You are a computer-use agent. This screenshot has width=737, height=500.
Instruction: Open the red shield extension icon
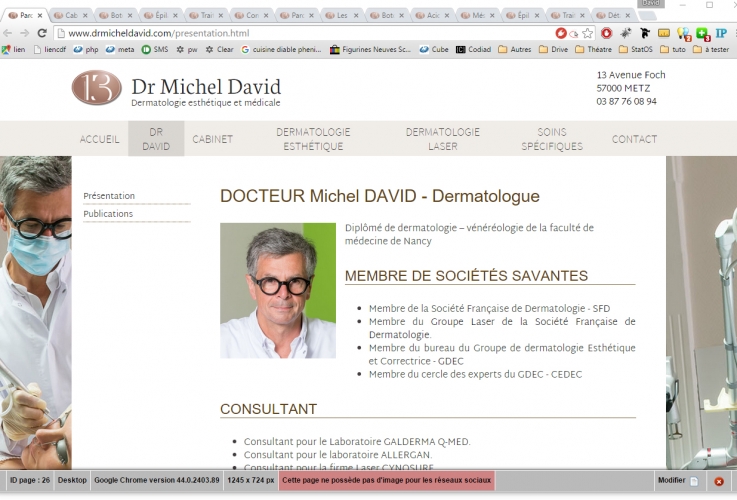[606, 33]
